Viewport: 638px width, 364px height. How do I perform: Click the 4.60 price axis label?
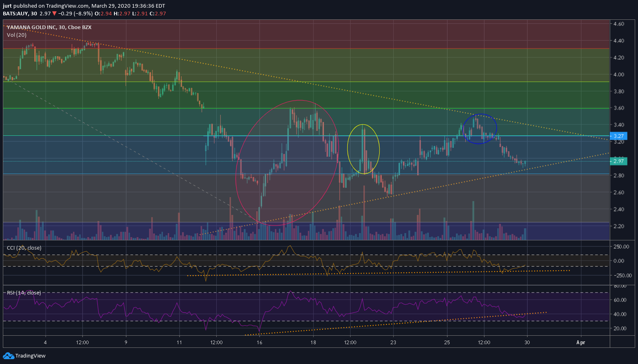619,24
